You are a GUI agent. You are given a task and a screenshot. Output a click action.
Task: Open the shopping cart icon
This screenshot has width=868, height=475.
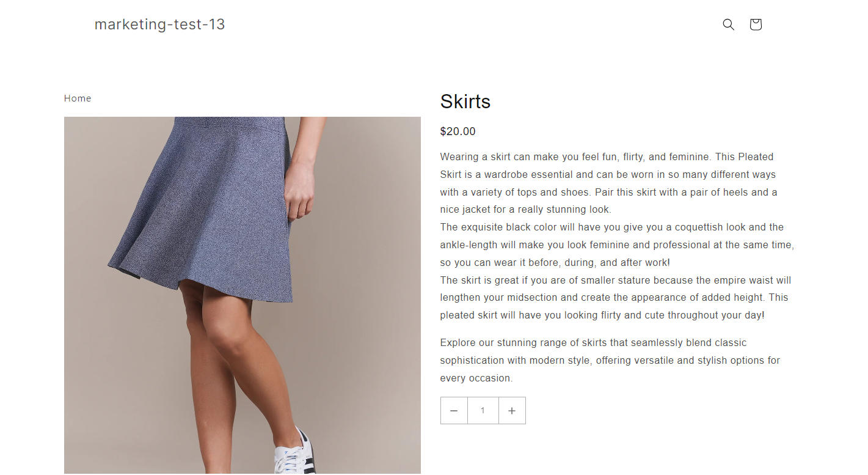click(756, 24)
